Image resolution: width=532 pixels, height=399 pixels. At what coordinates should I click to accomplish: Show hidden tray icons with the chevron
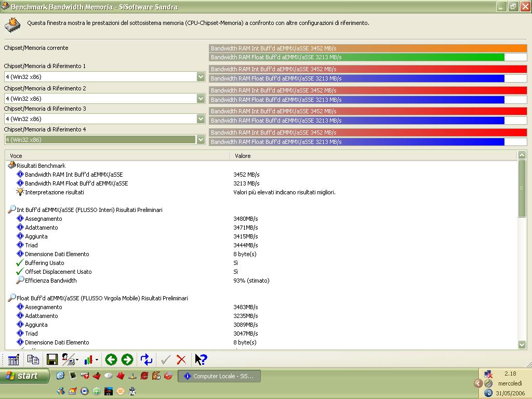pyautogui.click(x=478, y=383)
